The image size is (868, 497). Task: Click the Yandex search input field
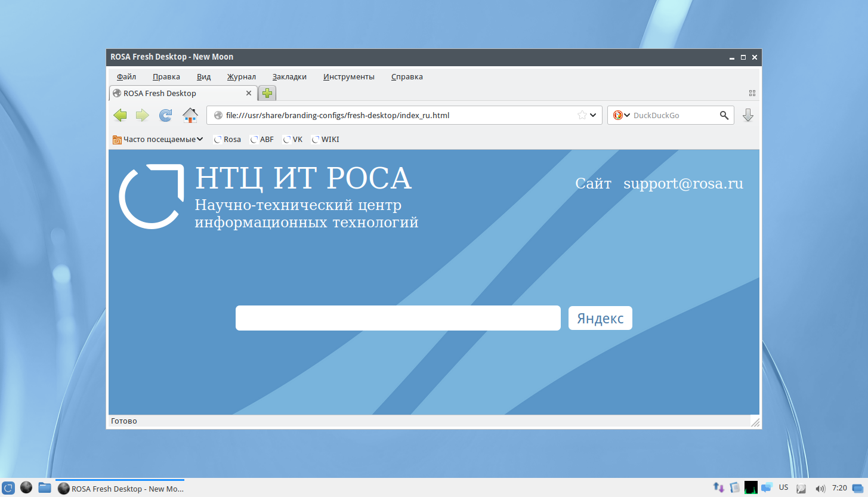point(398,318)
